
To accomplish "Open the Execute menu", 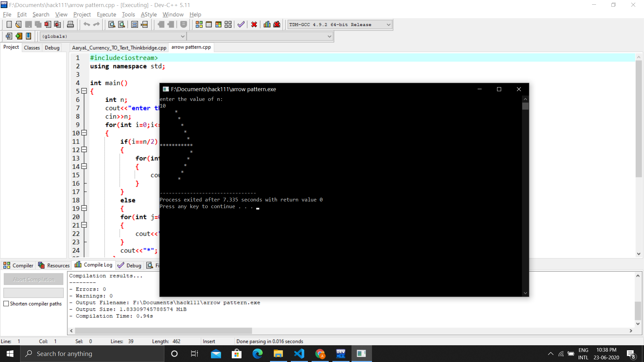I will coord(106,14).
